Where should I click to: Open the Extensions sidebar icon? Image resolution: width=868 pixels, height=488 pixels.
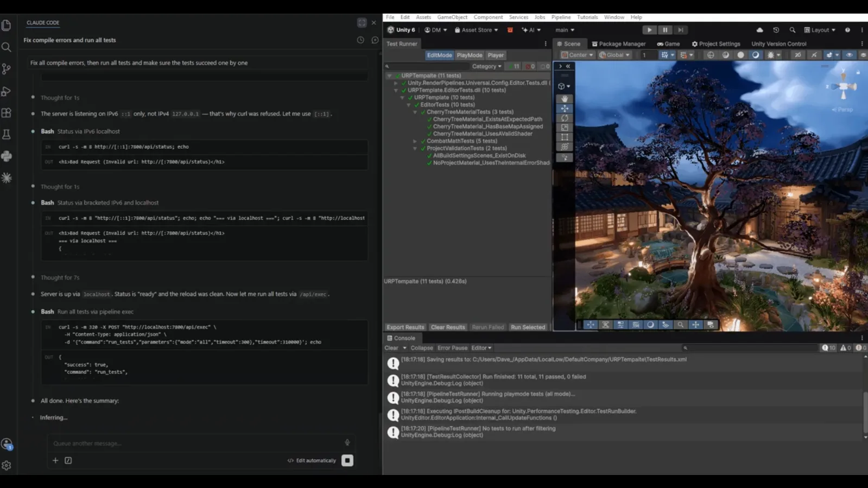coord(7,113)
